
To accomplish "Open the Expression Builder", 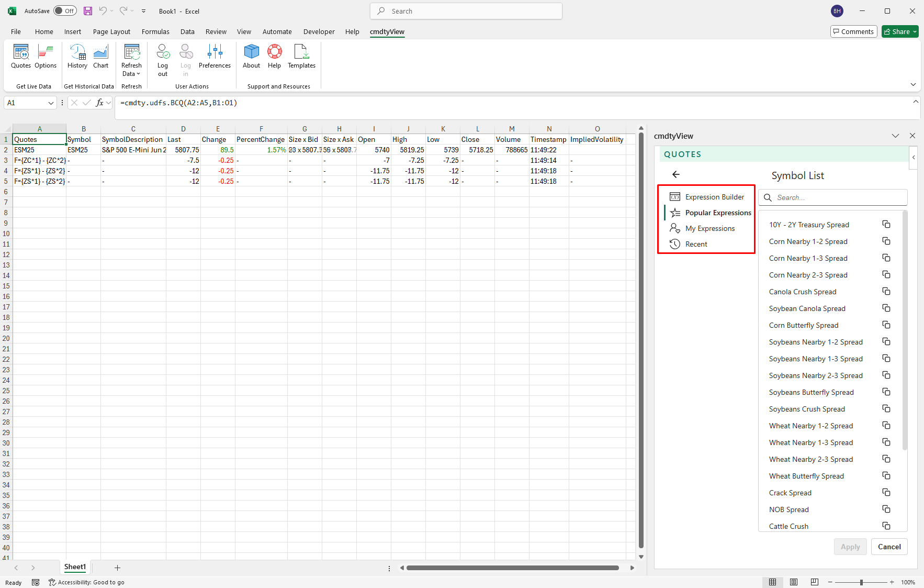I will pos(715,196).
